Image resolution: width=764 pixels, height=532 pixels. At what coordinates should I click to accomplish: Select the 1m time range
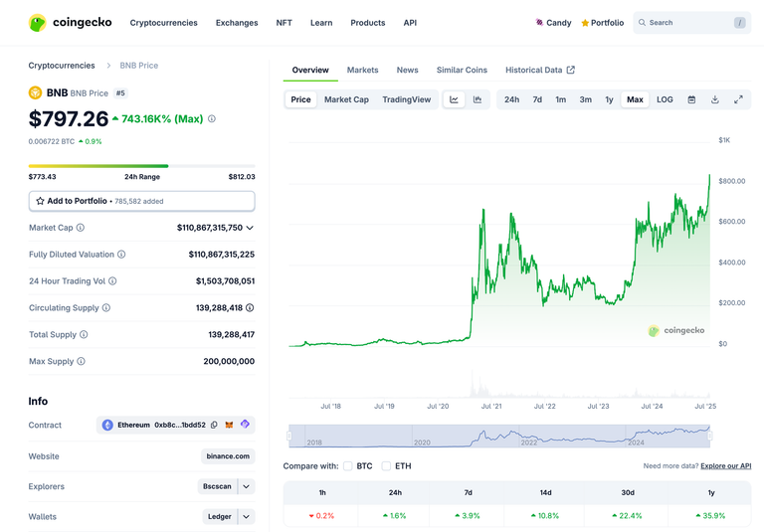tap(561, 99)
